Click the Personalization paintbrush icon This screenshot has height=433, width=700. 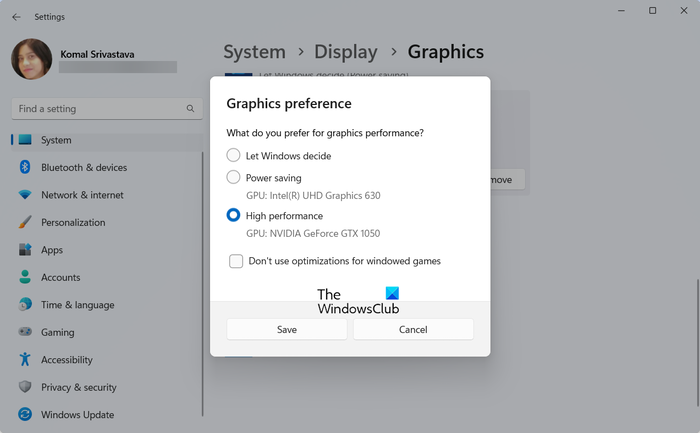point(25,223)
